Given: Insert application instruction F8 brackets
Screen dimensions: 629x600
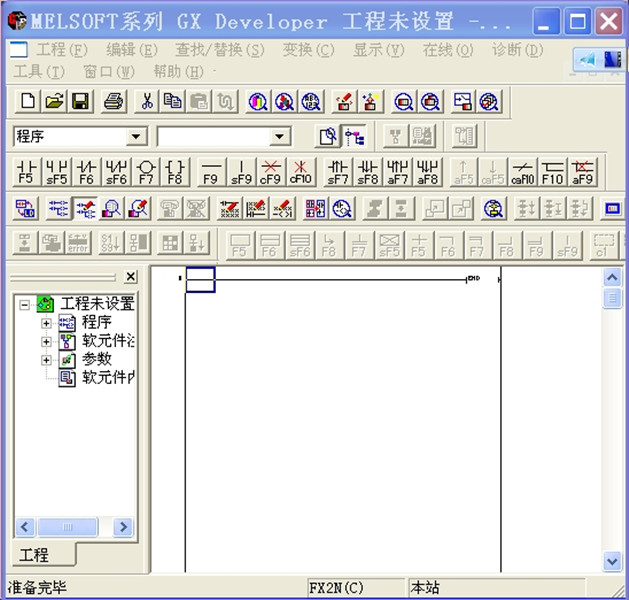Looking at the screenshot, I should [x=176, y=172].
